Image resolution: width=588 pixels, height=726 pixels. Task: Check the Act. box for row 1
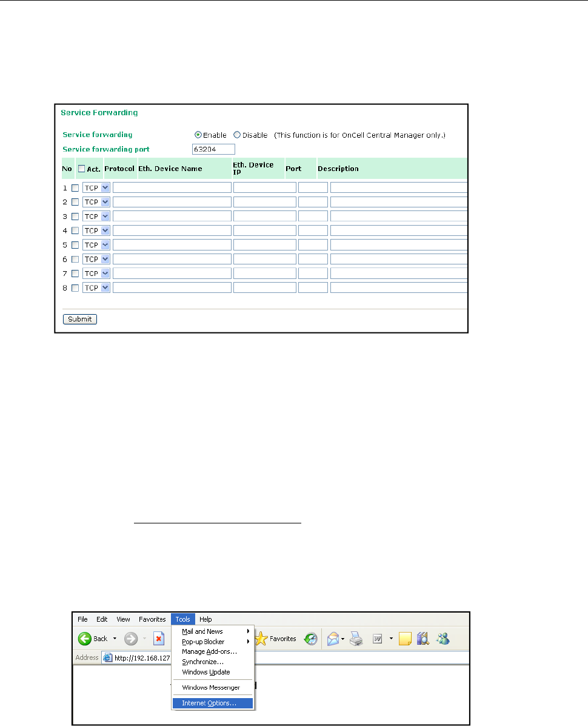pos(75,188)
